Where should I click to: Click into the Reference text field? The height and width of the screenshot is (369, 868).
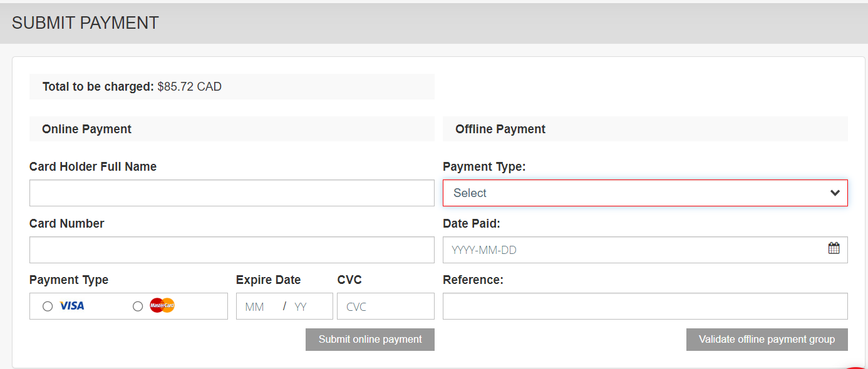click(645, 306)
